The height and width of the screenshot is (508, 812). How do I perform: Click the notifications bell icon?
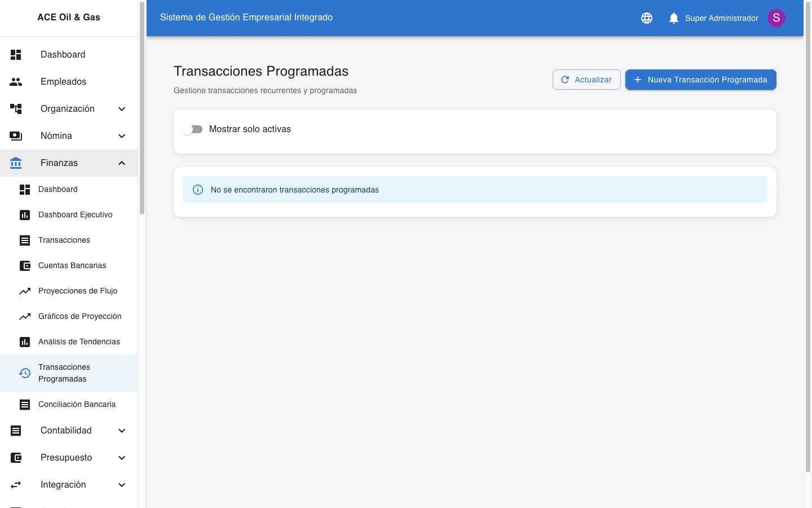[673, 17]
